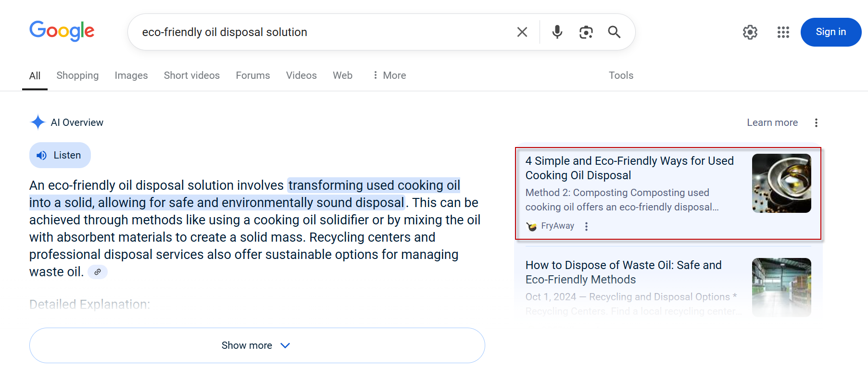
Task: Clear the search query with X icon
Action: click(x=522, y=32)
